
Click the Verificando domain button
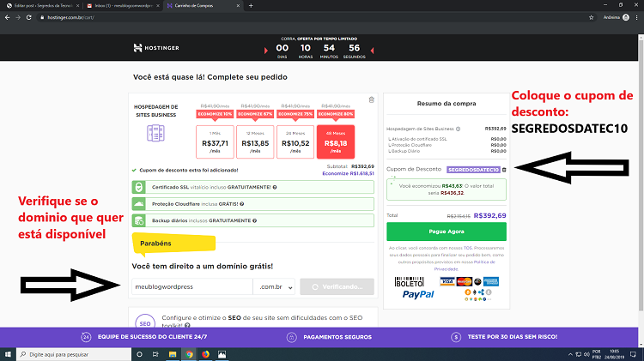337,286
